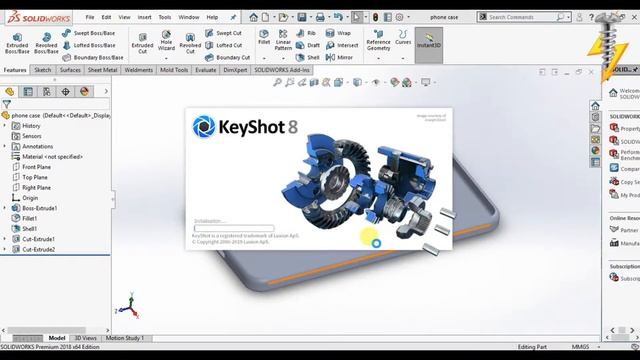Apply the Fillet tool
Screen dimensions: 640x360
pos(264,37)
